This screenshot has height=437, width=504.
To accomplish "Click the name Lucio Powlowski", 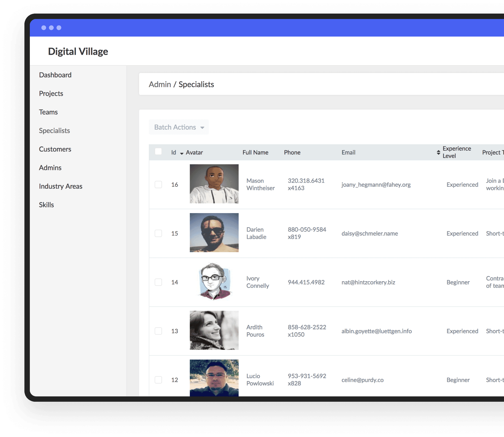I will (260, 380).
